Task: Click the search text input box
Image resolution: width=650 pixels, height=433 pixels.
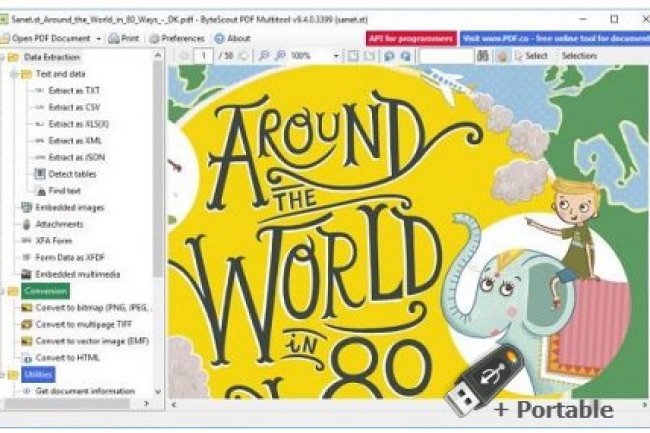Action: point(446,56)
